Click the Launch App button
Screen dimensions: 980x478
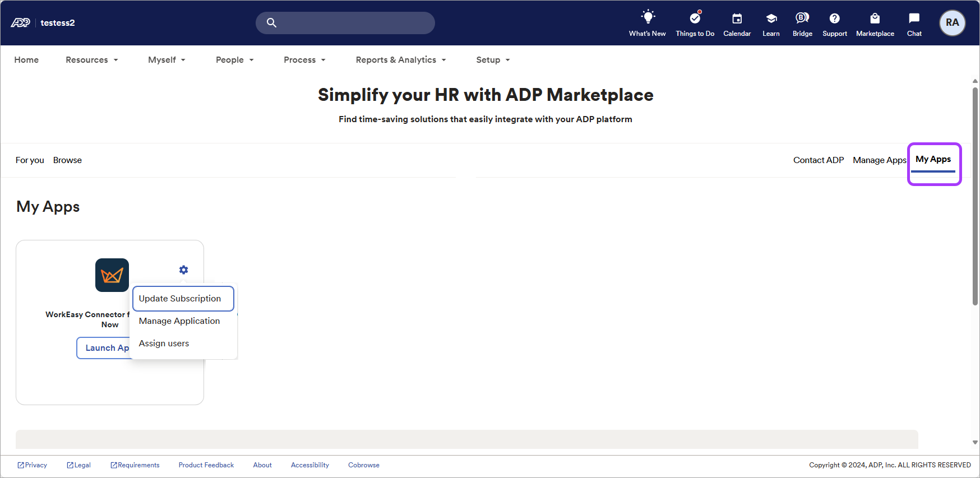click(x=104, y=348)
